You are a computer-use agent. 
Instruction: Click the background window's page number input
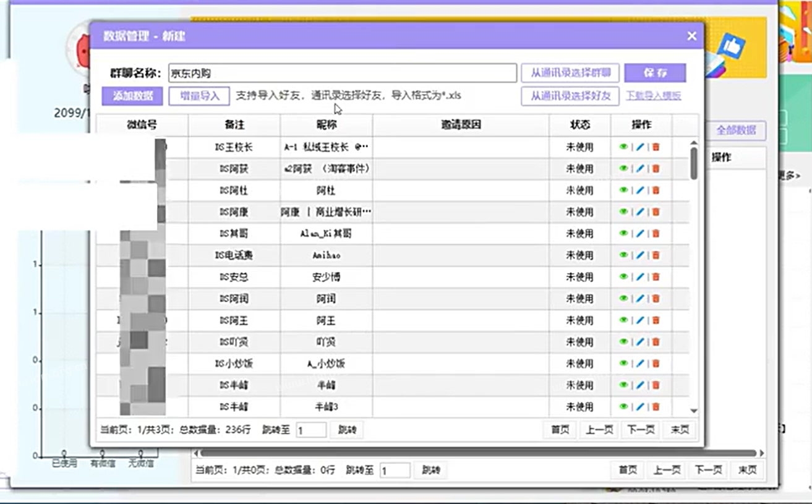point(395,470)
